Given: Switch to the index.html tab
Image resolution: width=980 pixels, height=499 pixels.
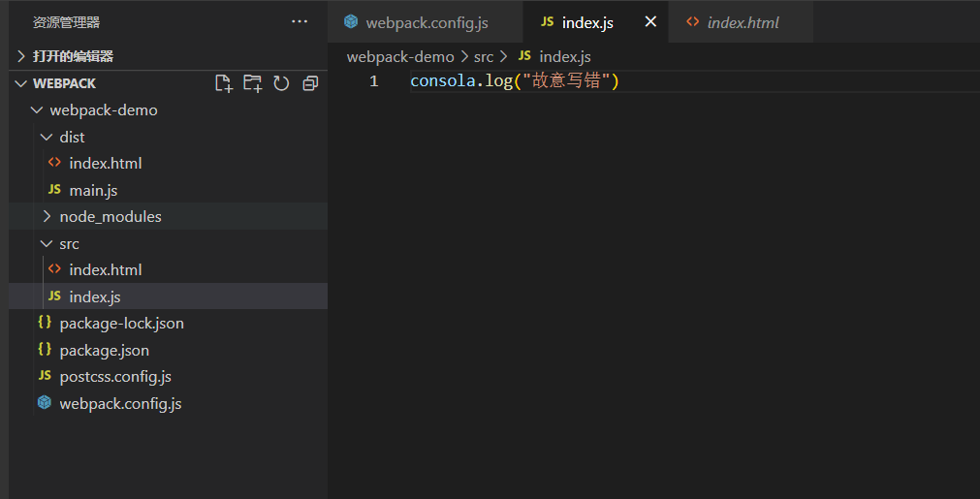Looking at the screenshot, I should [741, 22].
